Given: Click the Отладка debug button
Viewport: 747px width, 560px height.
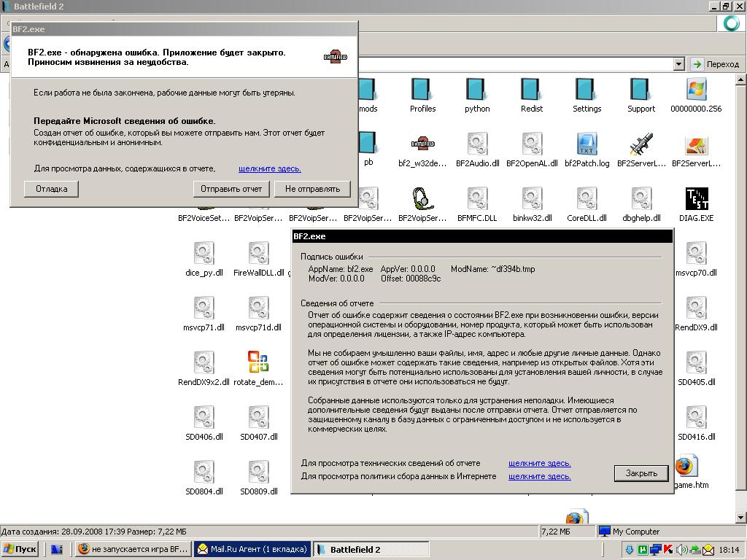Looking at the screenshot, I should click(51, 189).
